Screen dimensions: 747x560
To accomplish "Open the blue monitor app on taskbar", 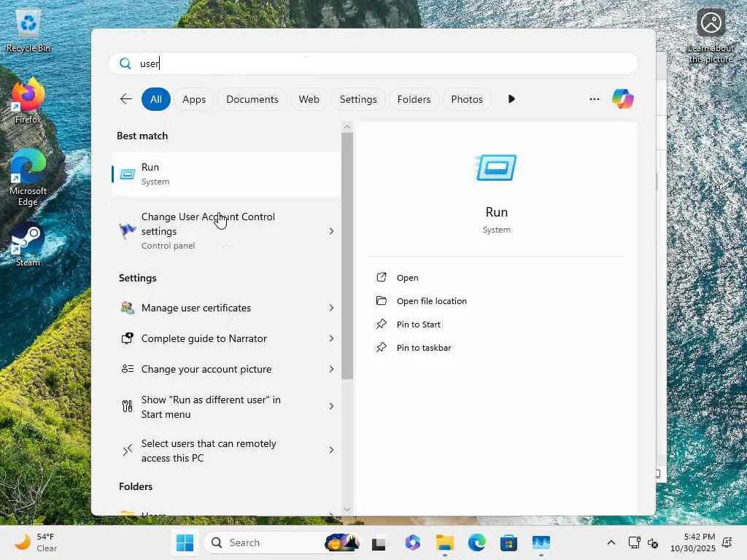I will [x=541, y=542].
